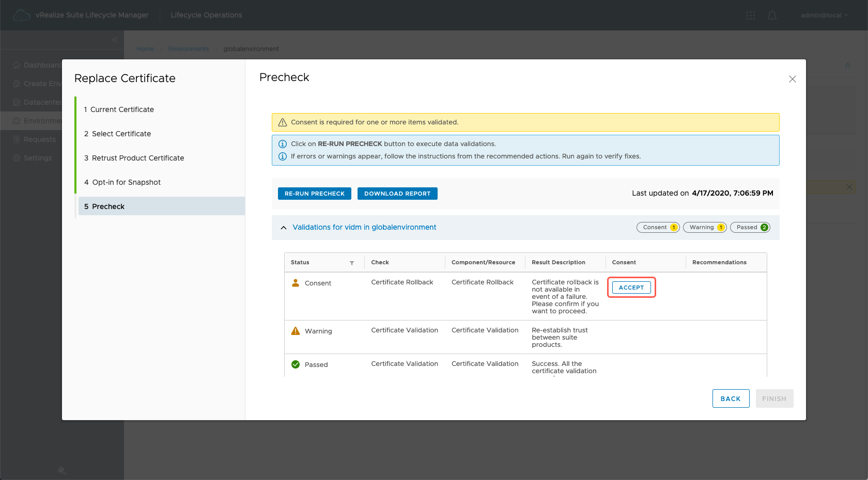The height and width of the screenshot is (480, 868).
Task: Accept the certificate rollback consent
Action: tap(631, 287)
